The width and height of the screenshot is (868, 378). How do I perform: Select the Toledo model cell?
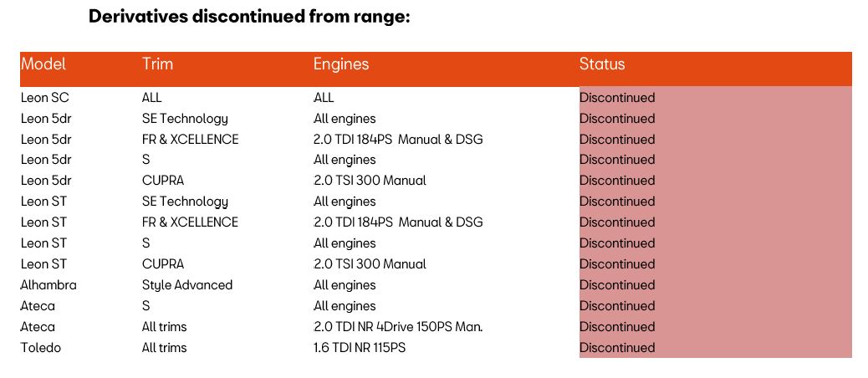(x=41, y=348)
